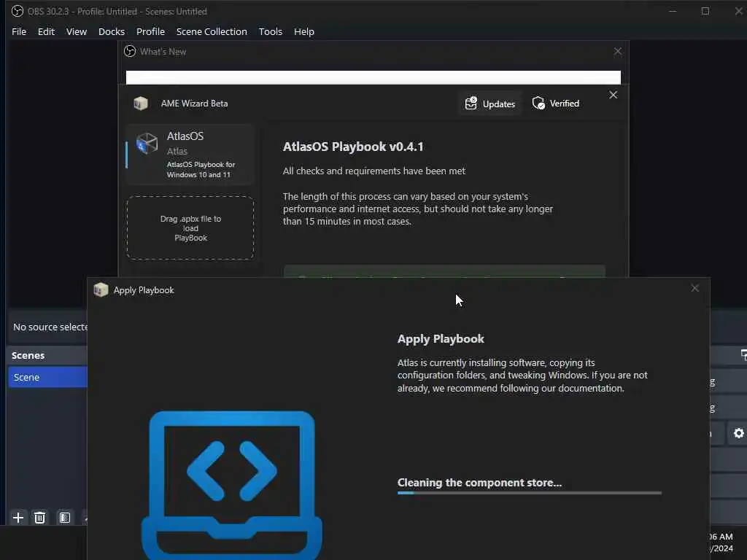Screen dimensions: 747x560
Task: Click the OBS icon in What's New titlebar
Action: tap(130, 52)
